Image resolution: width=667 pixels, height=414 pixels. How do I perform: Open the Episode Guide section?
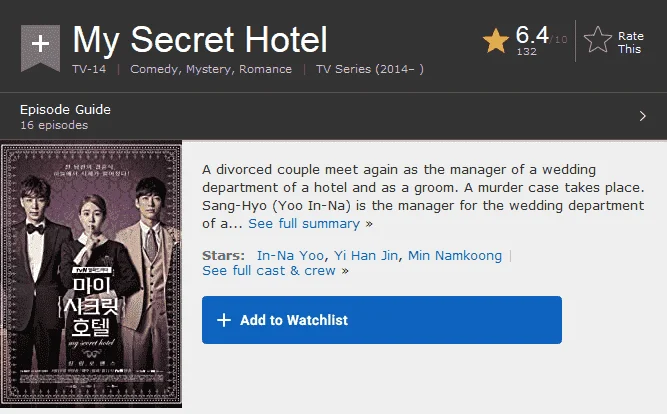click(x=65, y=109)
